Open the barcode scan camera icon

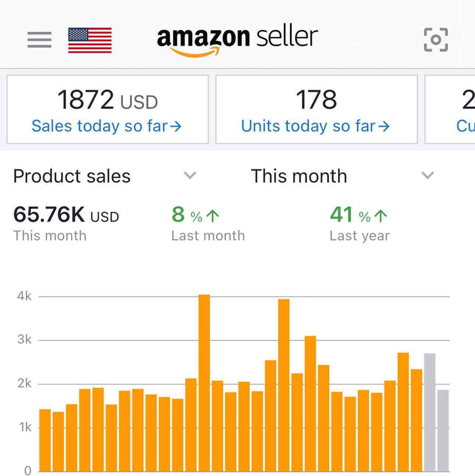tap(436, 40)
